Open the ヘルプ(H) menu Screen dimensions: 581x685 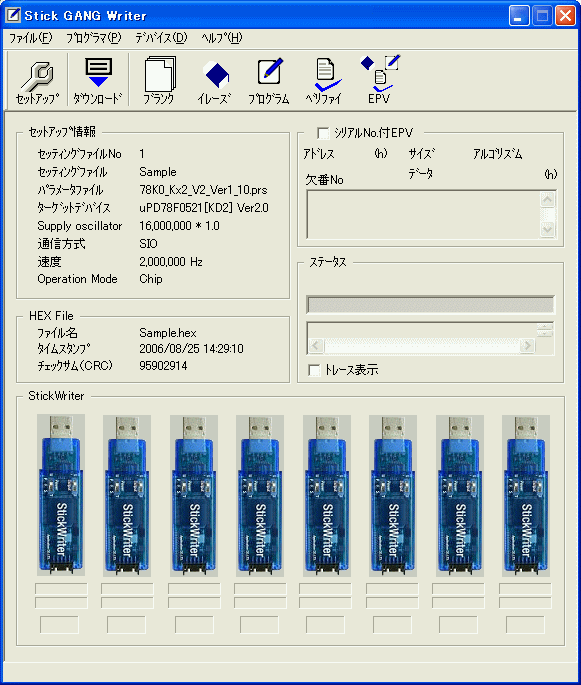pyautogui.click(x=221, y=38)
